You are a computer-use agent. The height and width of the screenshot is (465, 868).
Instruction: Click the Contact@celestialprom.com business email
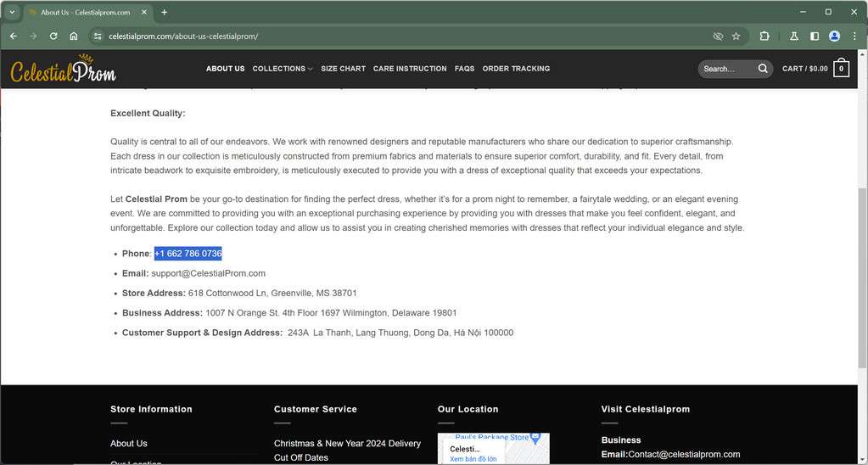684,455
